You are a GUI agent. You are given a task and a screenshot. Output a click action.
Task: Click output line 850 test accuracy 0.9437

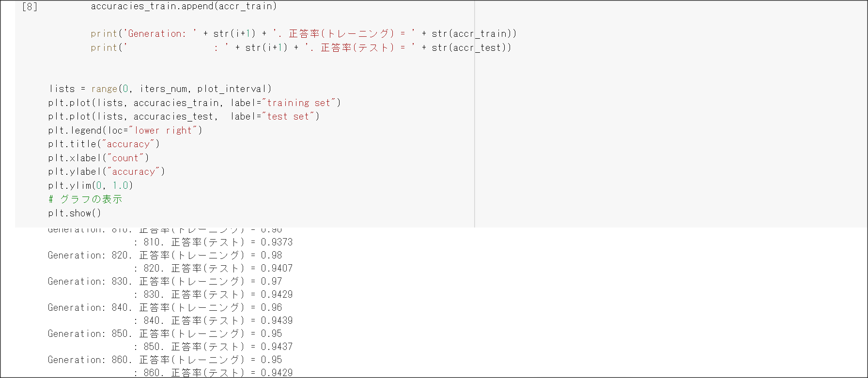[x=213, y=347]
